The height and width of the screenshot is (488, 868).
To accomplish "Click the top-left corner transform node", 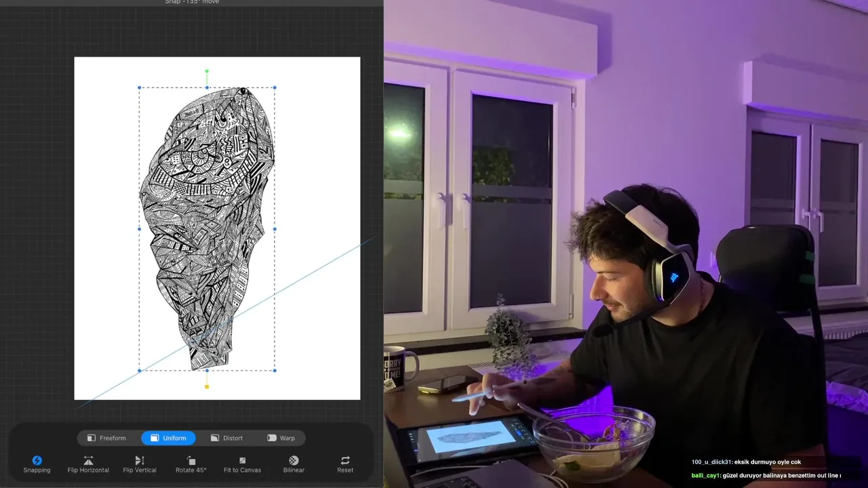I will 140,87.
